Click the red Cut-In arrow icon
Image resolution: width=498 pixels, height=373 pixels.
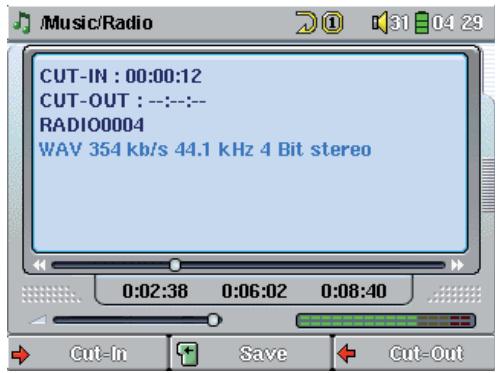tap(21, 354)
